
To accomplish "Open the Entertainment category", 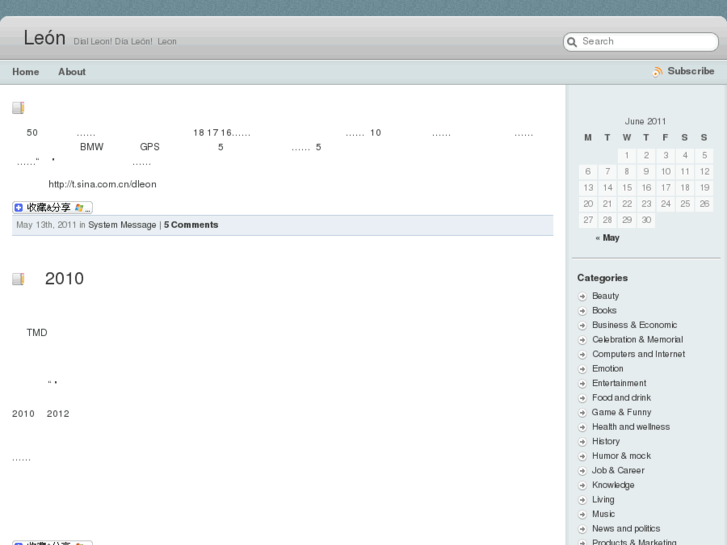I will click(619, 383).
